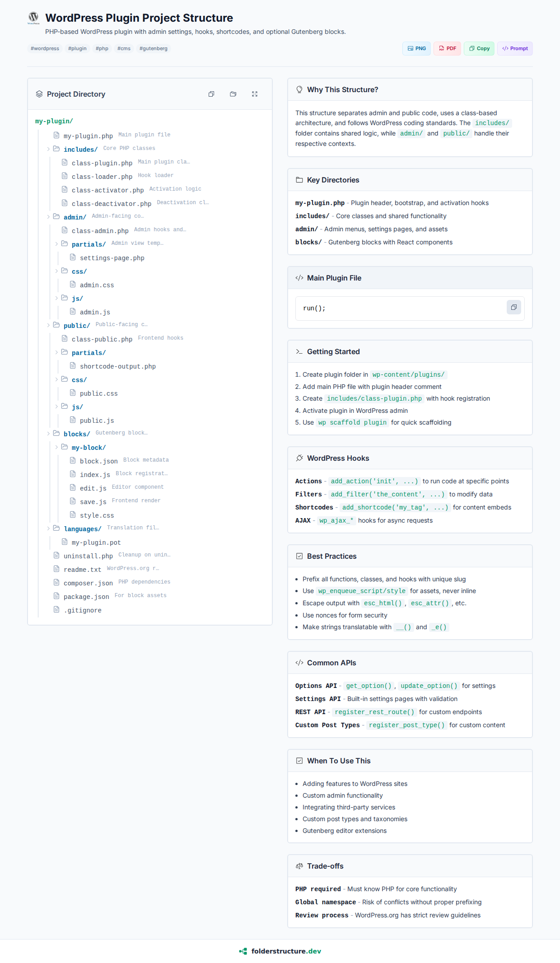This screenshot has height=963, width=560.
Task: Expand Project Directory to fullscreen
Action: pos(255,94)
